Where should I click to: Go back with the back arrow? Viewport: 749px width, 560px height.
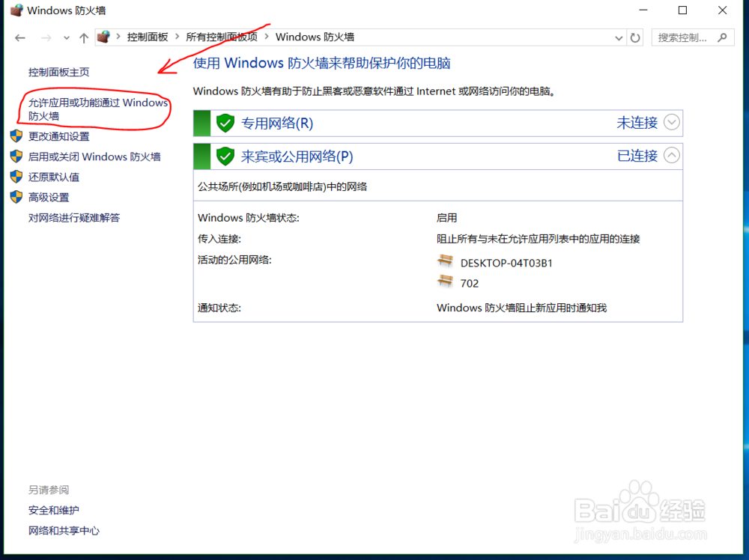[x=19, y=37]
